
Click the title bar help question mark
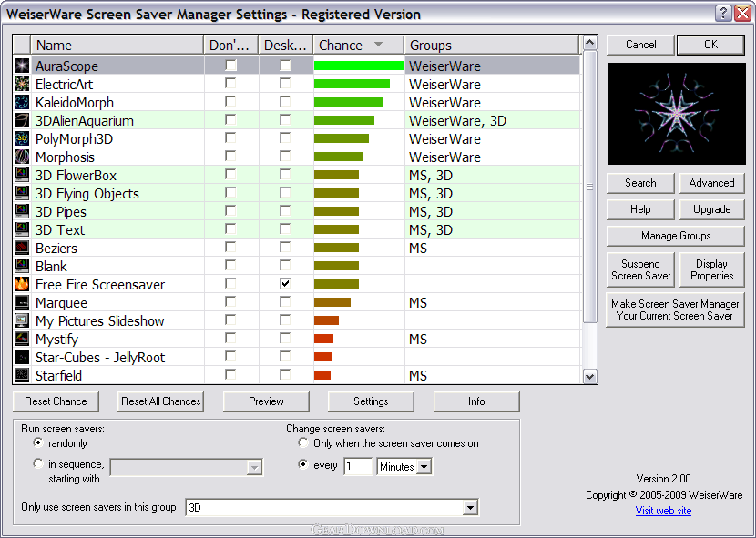(723, 14)
